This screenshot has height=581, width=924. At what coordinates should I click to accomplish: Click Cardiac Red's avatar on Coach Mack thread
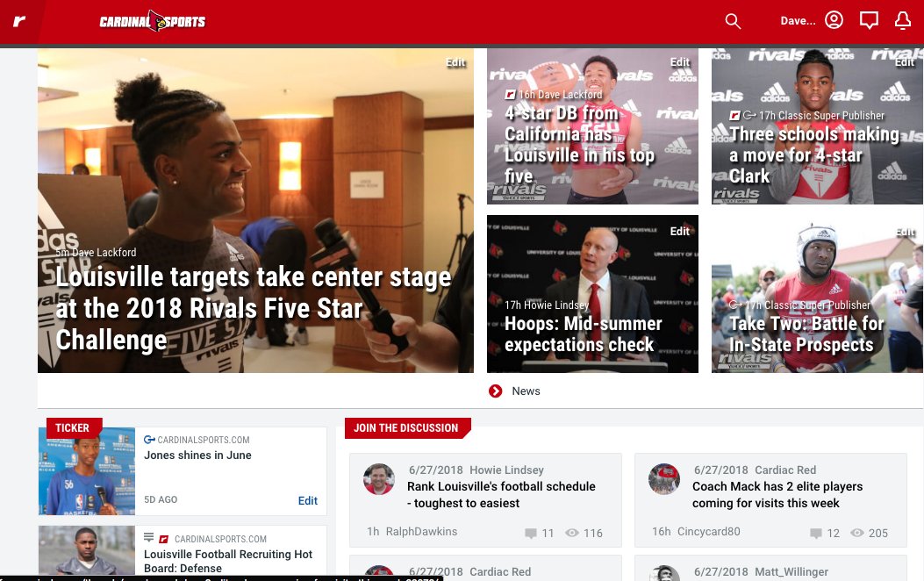click(664, 478)
